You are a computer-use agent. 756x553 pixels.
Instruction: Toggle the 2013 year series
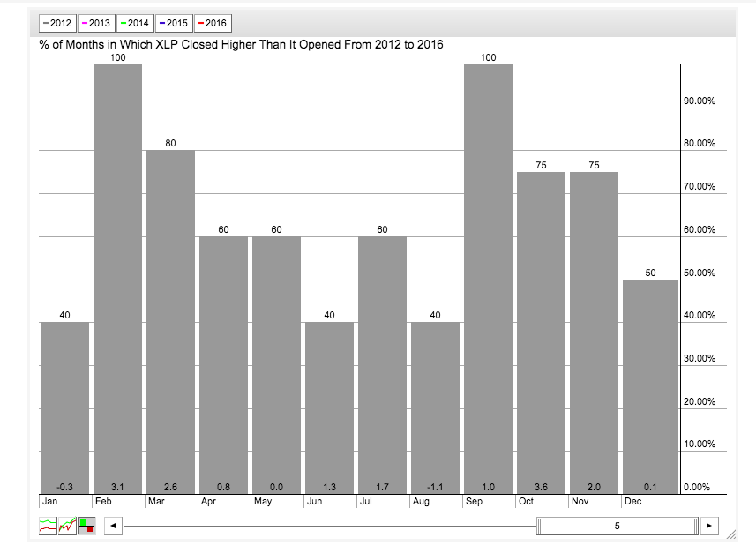tap(96, 23)
